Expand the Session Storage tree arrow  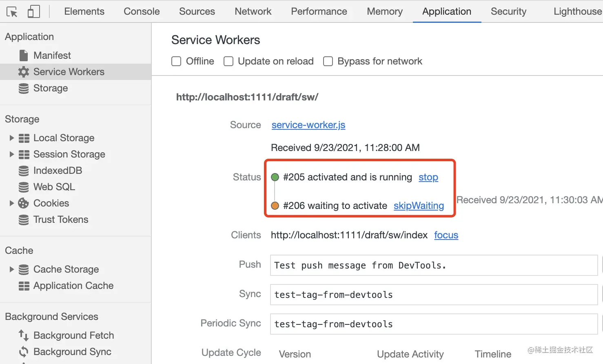pyautogui.click(x=12, y=154)
